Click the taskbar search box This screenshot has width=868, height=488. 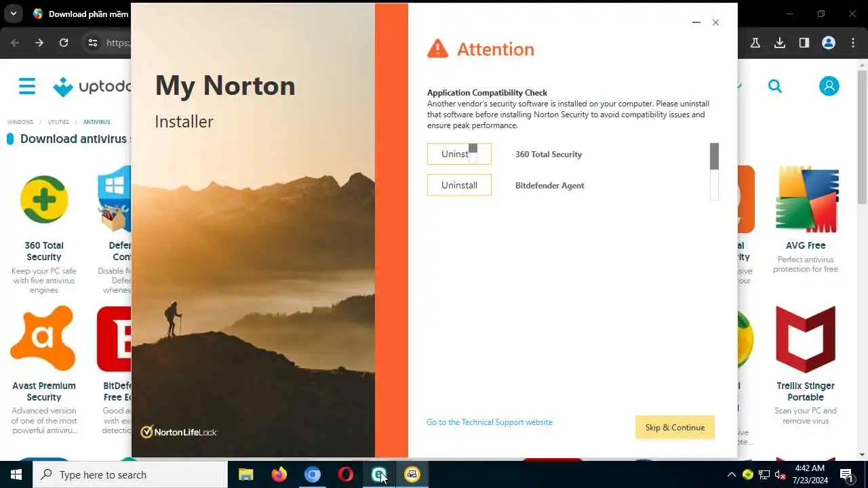click(130, 474)
